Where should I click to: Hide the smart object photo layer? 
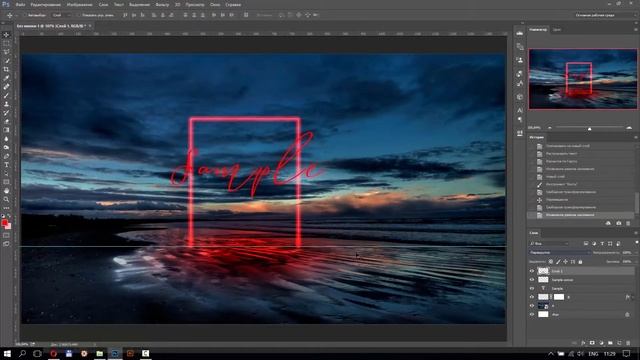point(532,306)
